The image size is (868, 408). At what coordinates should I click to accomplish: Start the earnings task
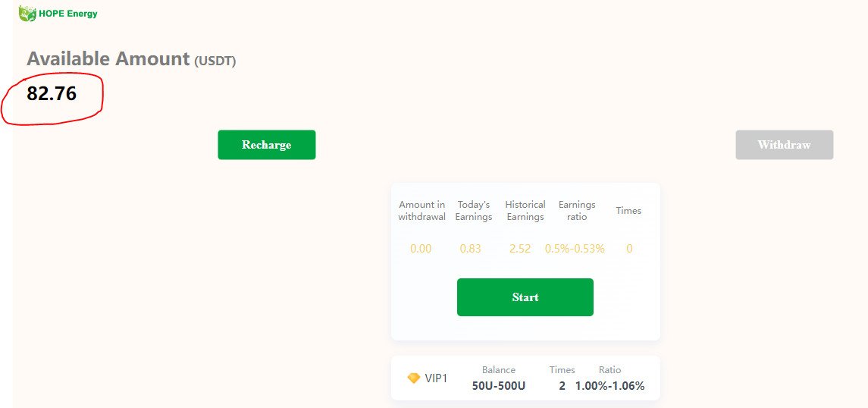[x=525, y=297]
